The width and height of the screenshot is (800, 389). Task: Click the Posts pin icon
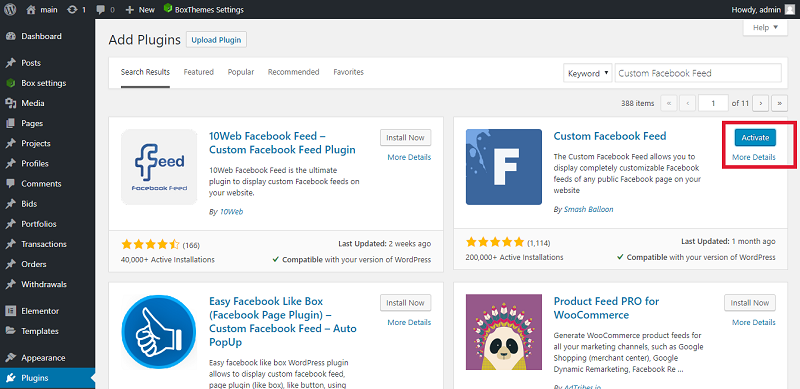pos(10,63)
